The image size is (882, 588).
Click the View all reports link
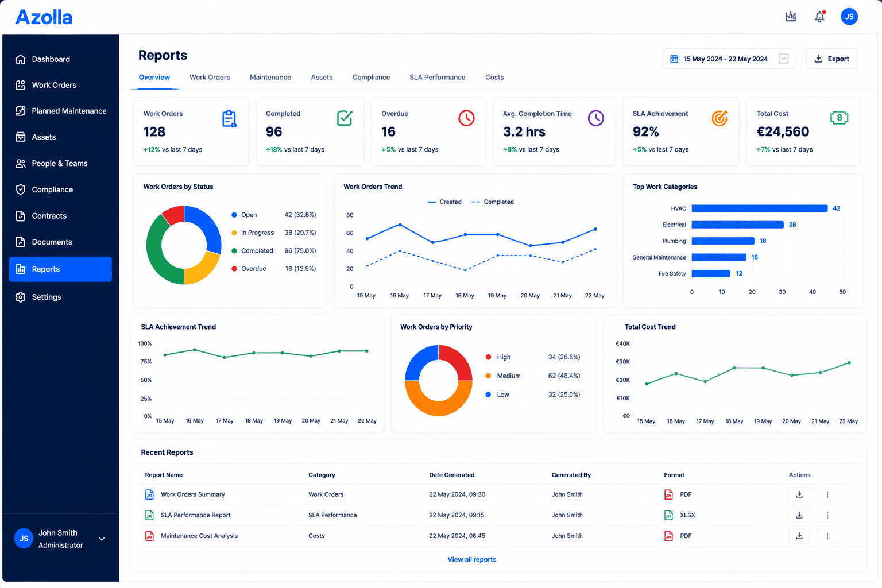(472, 559)
